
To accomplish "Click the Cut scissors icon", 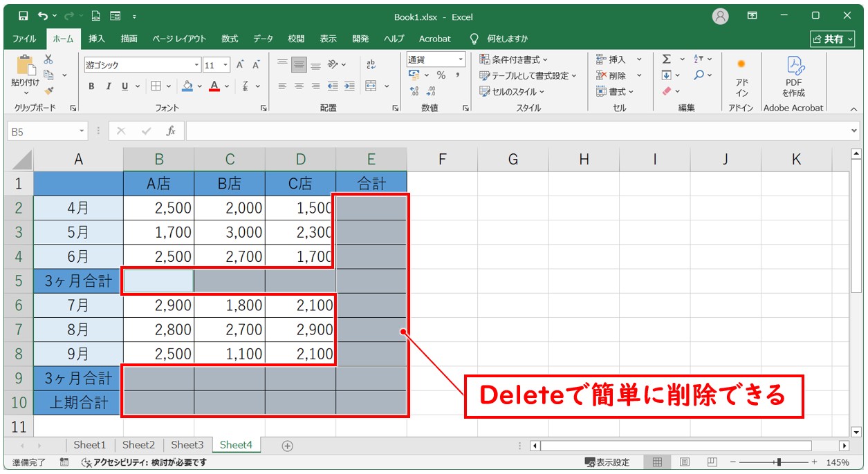I will pyautogui.click(x=48, y=59).
